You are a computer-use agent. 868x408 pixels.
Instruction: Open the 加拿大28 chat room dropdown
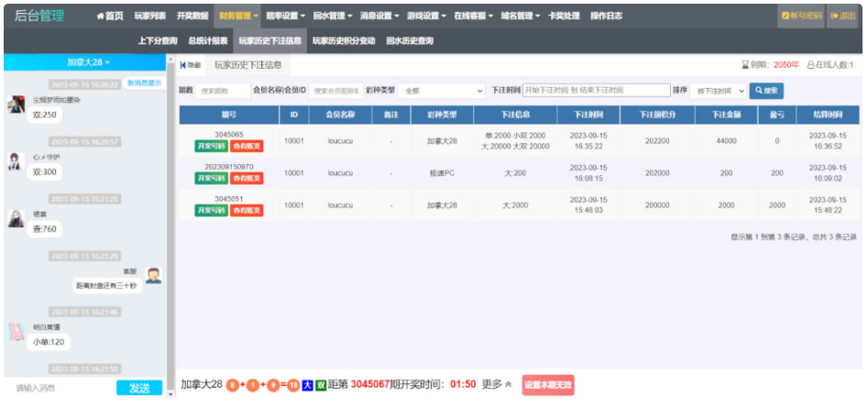coord(89,62)
